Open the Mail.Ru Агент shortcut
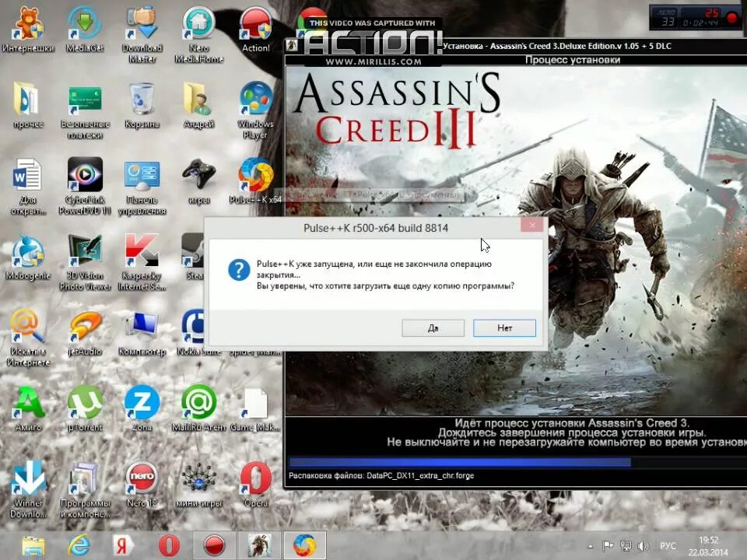 tap(198, 408)
